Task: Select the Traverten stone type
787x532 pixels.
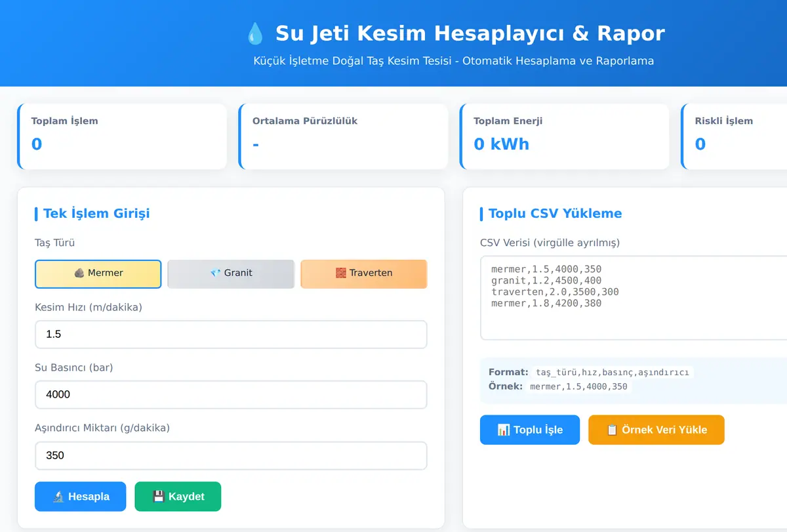Action: click(364, 274)
